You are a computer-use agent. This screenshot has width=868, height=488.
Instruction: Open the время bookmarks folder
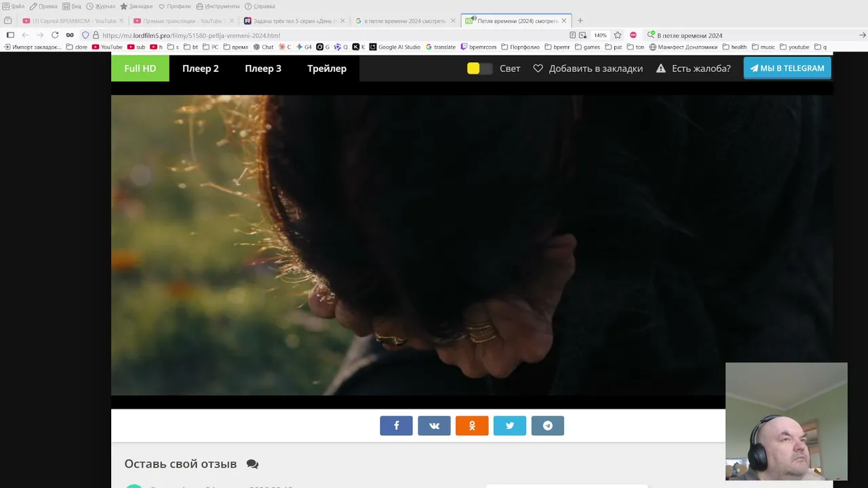point(236,47)
